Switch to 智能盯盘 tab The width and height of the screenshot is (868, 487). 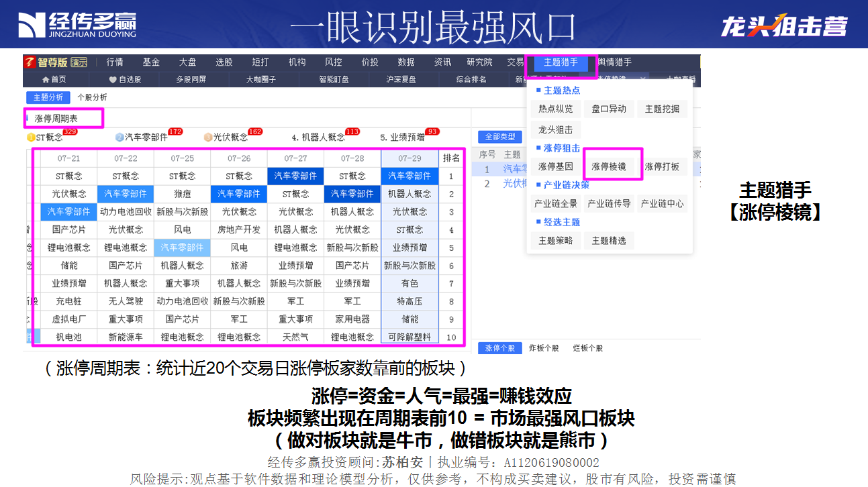pyautogui.click(x=334, y=79)
